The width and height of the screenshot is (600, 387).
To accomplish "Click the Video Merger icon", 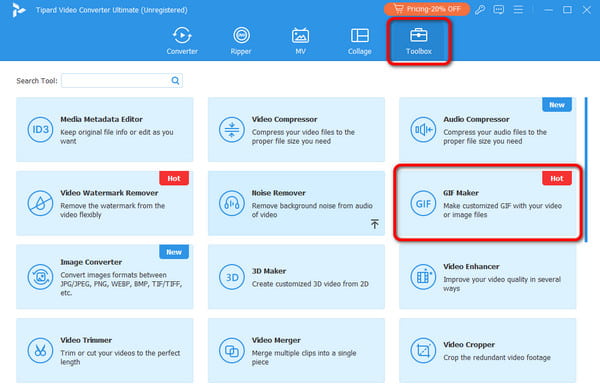I will pos(232,350).
